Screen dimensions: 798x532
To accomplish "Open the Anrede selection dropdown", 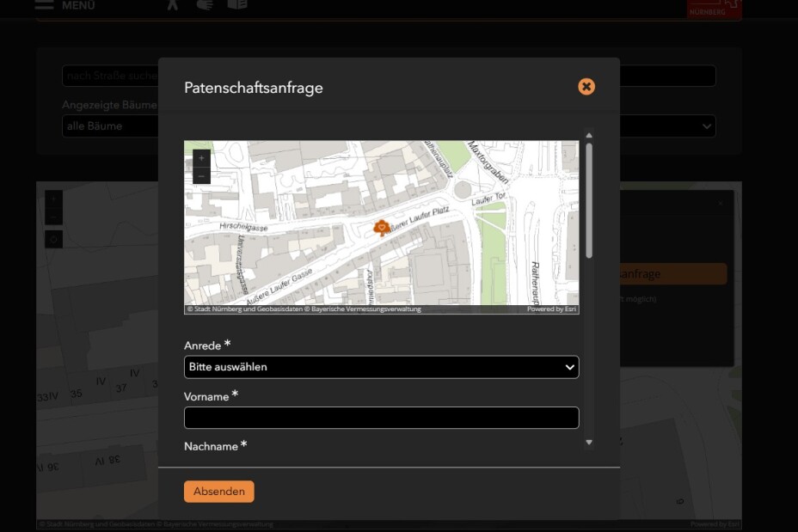I will click(x=381, y=367).
